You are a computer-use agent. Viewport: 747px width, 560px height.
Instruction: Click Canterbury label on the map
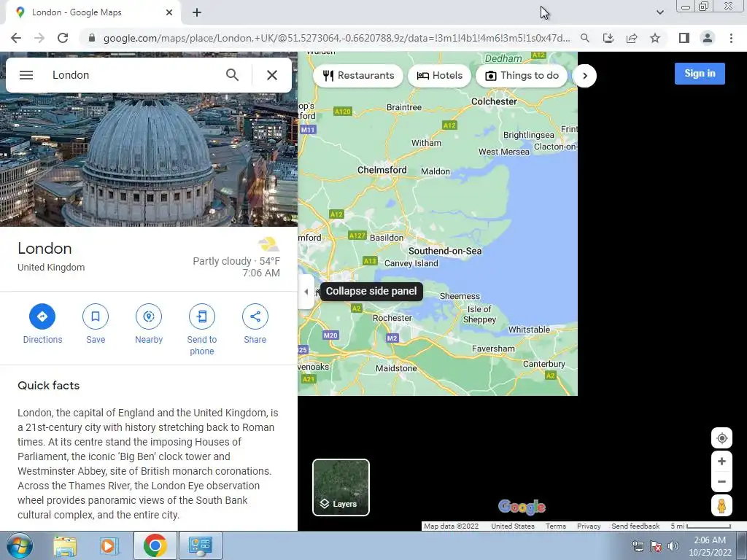pyautogui.click(x=544, y=364)
